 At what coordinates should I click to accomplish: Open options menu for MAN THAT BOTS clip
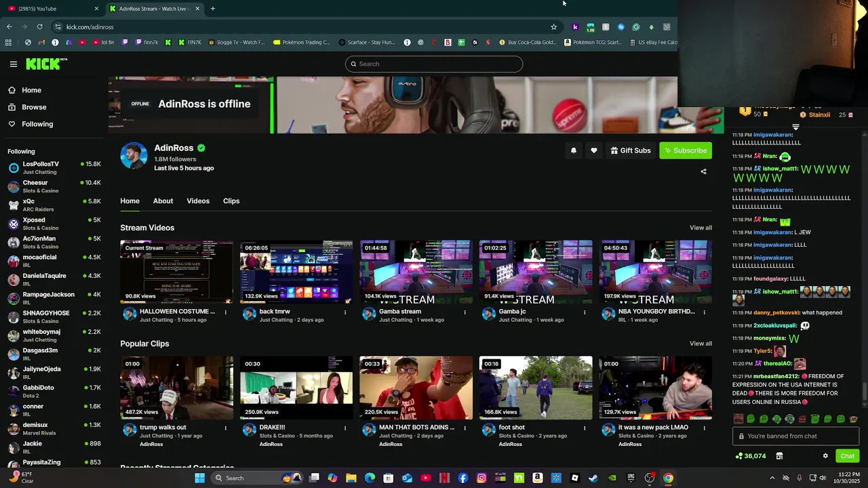click(465, 428)
